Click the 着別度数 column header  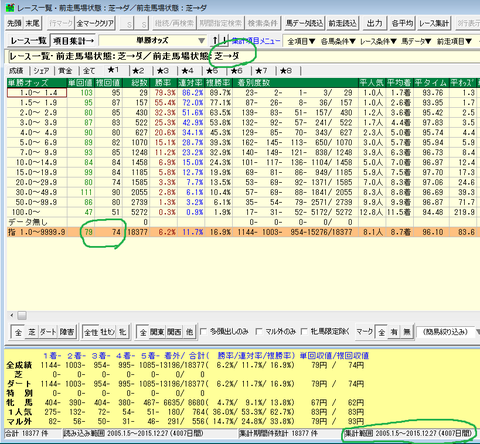click(x=296, y=83)
